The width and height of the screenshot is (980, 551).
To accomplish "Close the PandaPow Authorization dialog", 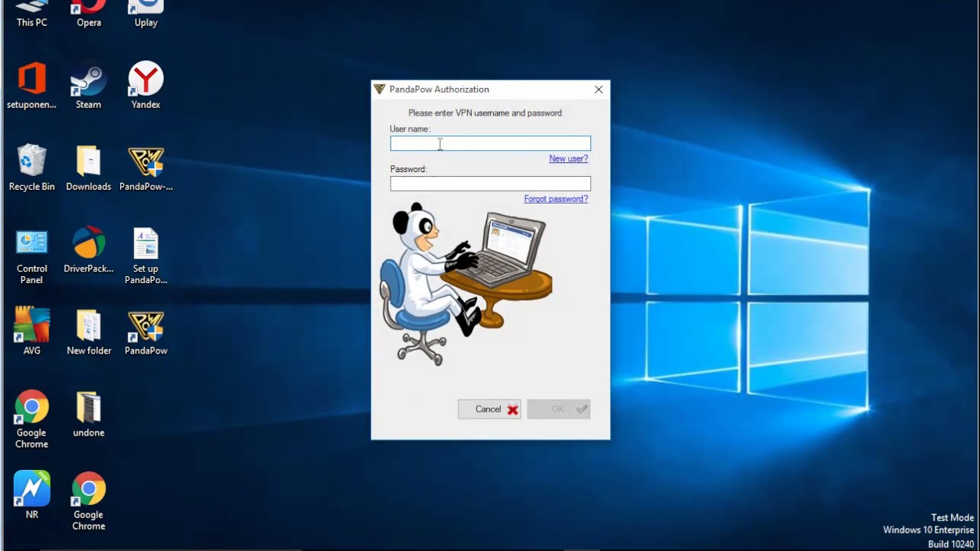I will point(599,90).
